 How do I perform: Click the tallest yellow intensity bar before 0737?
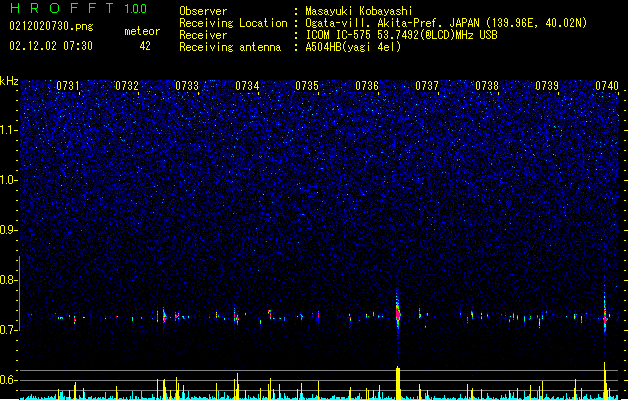[398, 383]
